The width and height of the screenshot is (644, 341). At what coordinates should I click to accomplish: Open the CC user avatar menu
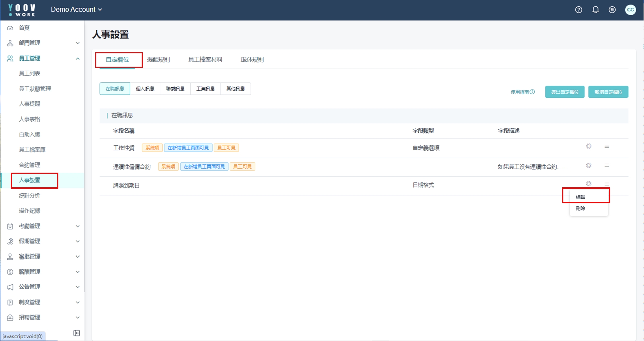point(630,10)
